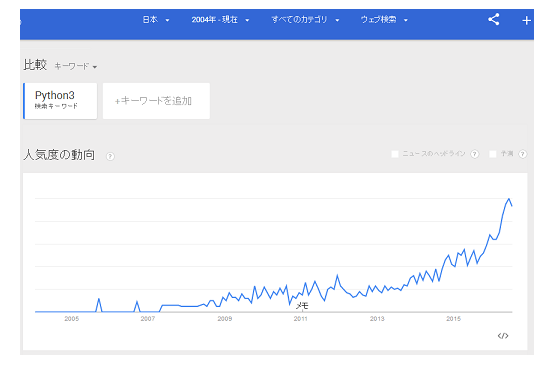
Task: Open the 2004年 - 現在 date range dropdown
Action: pyautogui.click(x=220, y=19)
